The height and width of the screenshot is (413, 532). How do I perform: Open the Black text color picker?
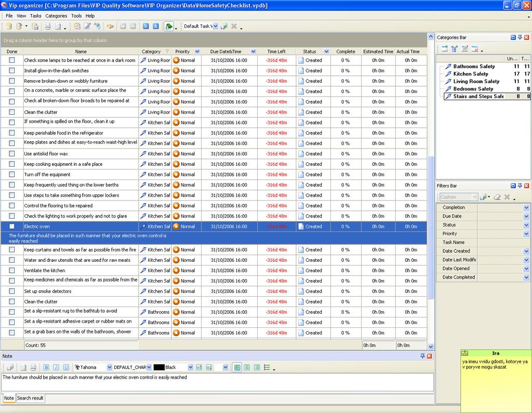(x=191, y=367)
